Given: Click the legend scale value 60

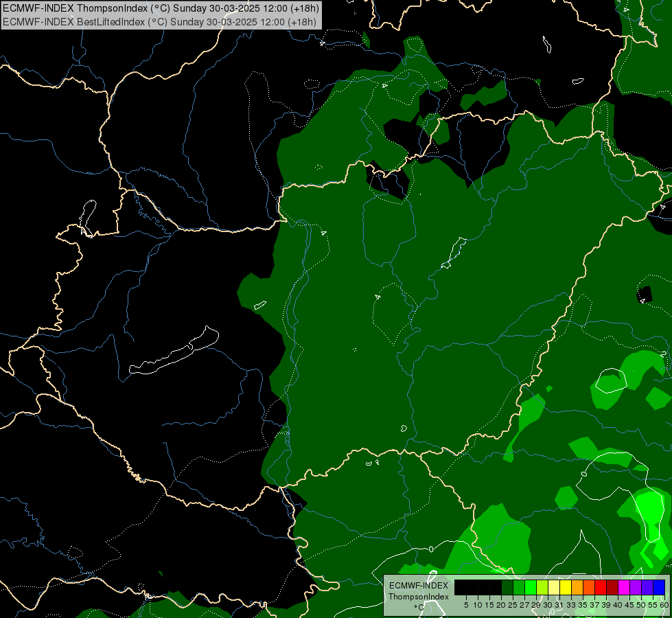Looking at the screenshot, I should (x=664, y=605).
